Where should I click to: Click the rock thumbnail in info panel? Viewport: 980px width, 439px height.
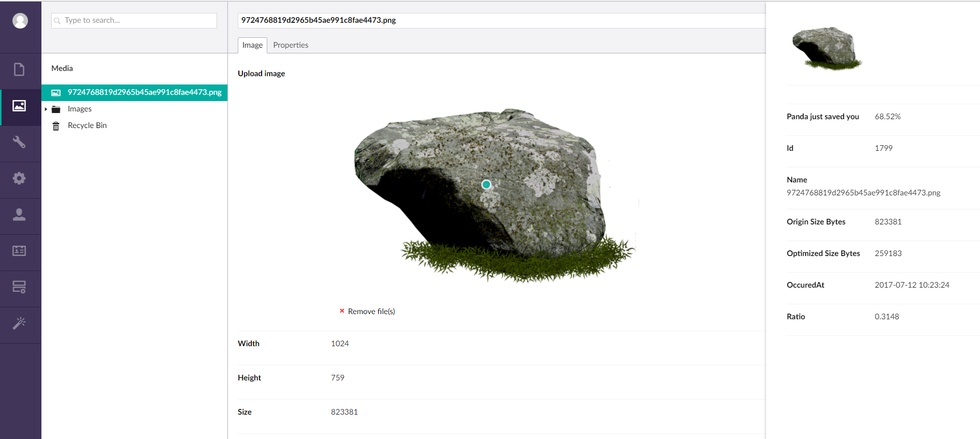click(x=827, y=48)
